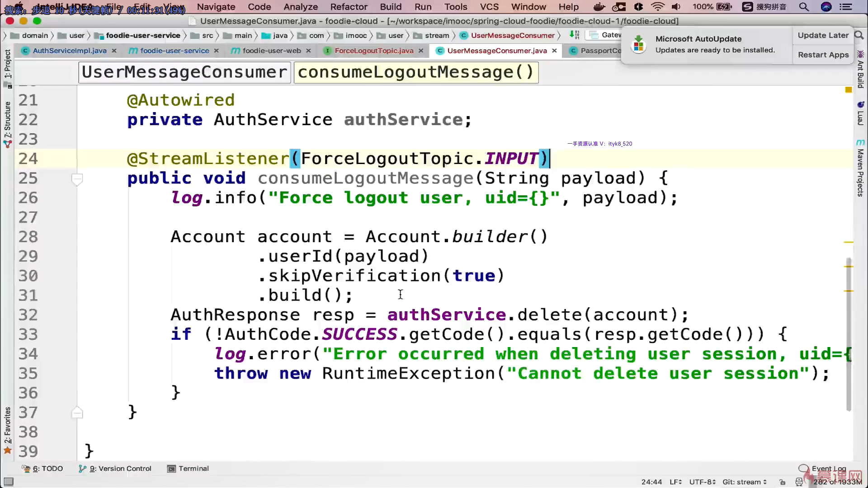Click the Search Everywhere magnifier icon
868x488 pixels.
click(859, 35)
